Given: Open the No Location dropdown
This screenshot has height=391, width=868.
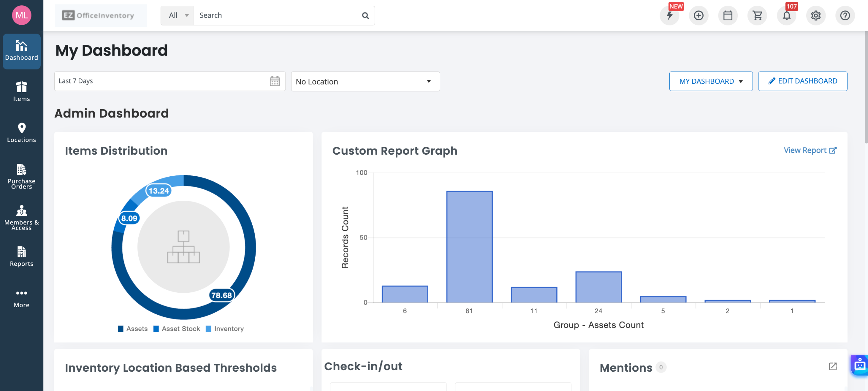Looking at the screenshot, I should 365,81.
